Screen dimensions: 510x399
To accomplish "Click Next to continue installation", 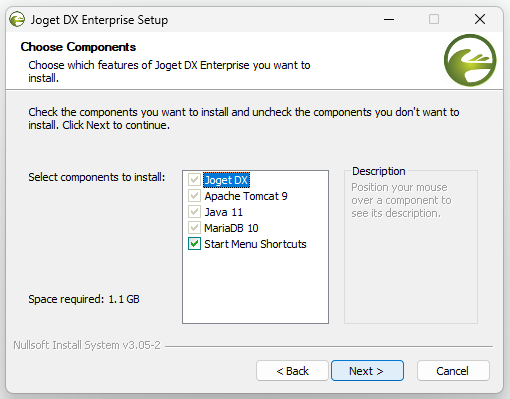I will (x=367, y=371).
